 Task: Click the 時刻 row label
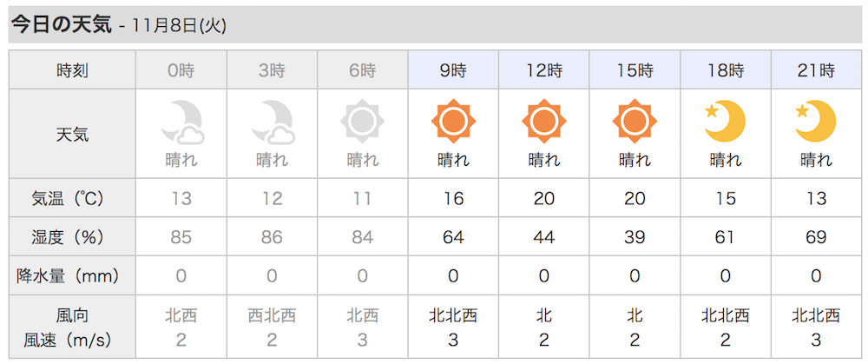[x=72, y=69]
